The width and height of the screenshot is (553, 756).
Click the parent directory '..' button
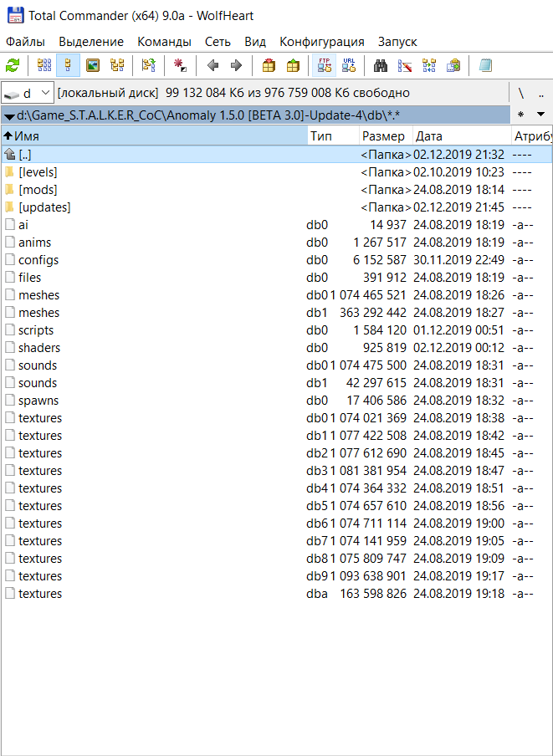click(x=541, y=93)
